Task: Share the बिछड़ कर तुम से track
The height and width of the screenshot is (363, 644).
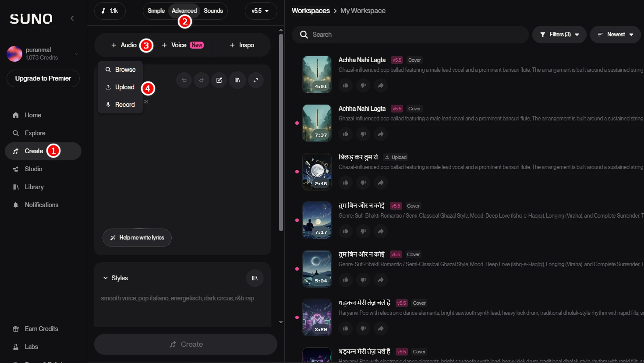Action: pyautogui.click(x=381, y=183)
